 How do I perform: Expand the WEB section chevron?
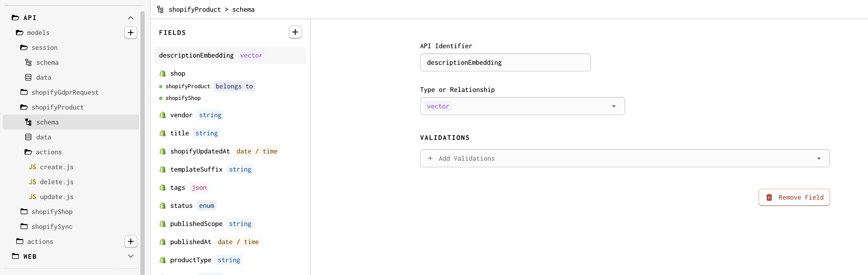(x=131, y=256)
